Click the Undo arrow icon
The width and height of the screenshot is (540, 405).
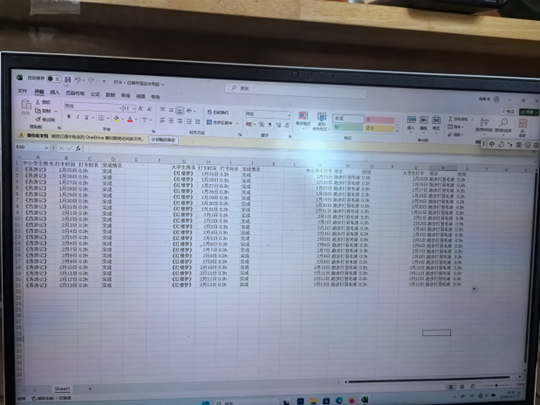click(77, 80)
